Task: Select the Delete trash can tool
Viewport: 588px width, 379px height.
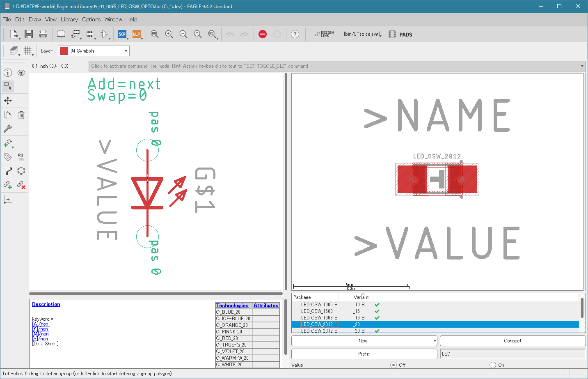Action: pos(21,115)
